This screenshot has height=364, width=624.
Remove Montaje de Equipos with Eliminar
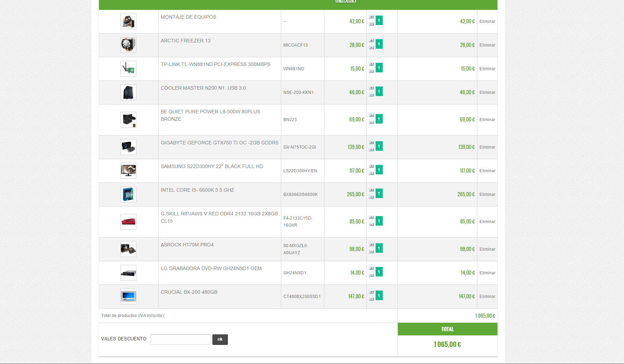[487, 22]
